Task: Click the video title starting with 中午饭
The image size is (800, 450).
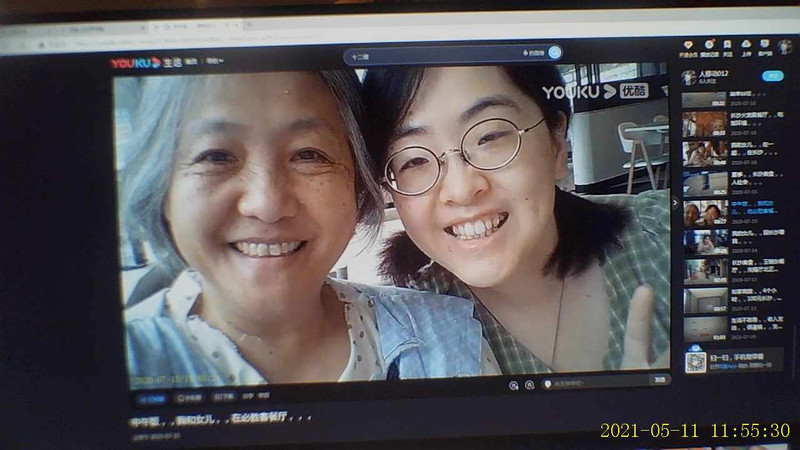Action: click(x=220, y=419)
